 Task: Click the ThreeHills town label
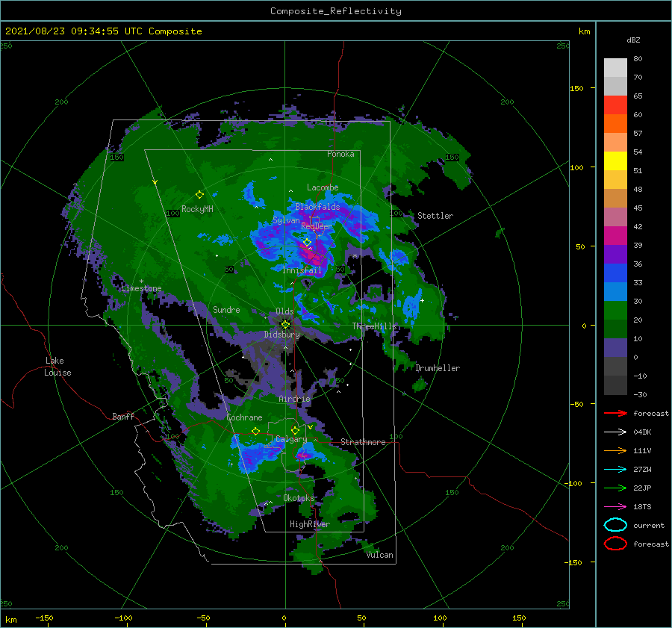point(375,326)
